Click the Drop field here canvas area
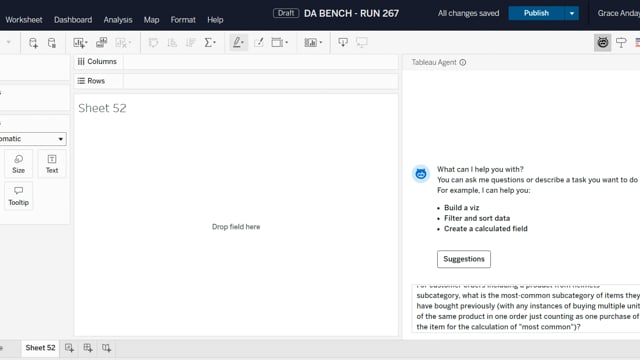The height and width of the screenshot is (360, 640). 236,227
